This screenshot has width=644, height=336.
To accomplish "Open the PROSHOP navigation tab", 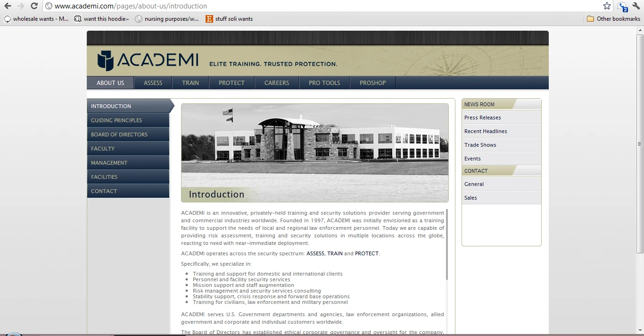I will (x=372, y=83).
